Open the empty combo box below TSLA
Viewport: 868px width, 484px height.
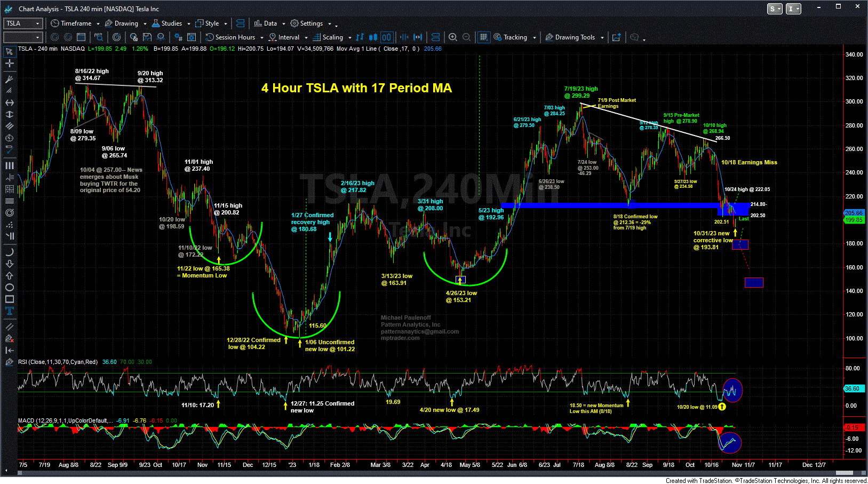[x=22, y=37]
